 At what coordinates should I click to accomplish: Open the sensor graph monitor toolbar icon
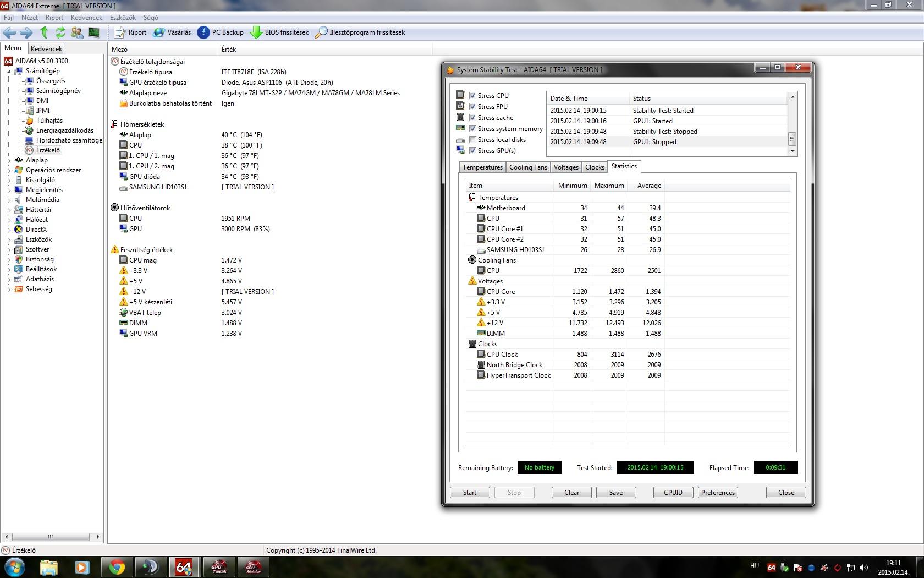click(x=94, y=32)
